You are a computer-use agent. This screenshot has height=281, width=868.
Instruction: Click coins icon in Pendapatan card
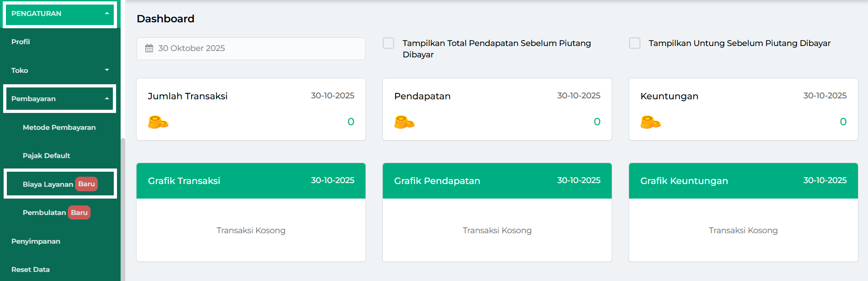(x=404, y=122)
